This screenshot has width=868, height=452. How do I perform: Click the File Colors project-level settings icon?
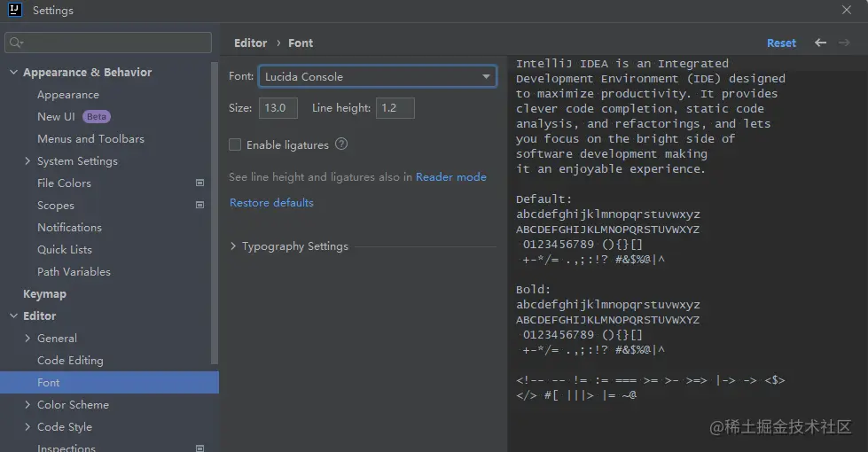point(199,183)
